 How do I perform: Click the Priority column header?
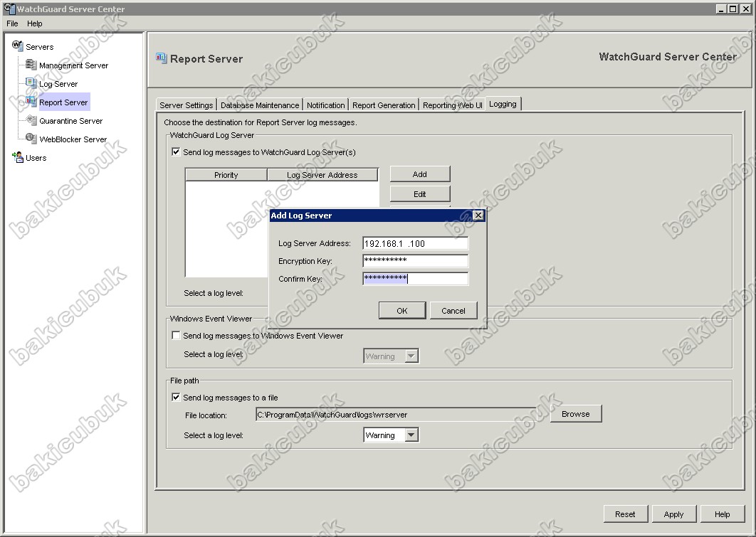pos(226,175)
